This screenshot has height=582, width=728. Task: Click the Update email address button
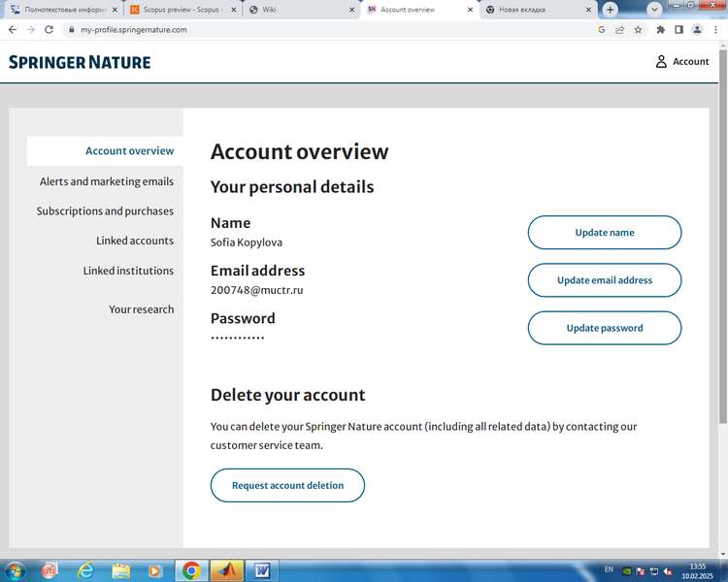(604, 280)
